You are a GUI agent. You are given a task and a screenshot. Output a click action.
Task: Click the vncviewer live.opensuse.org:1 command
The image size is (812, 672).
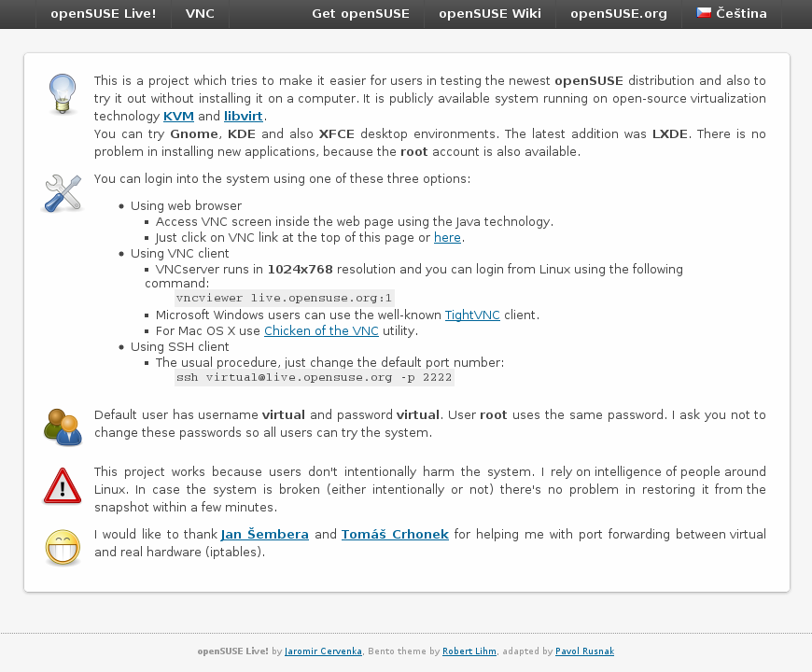(x=285, y=299)
